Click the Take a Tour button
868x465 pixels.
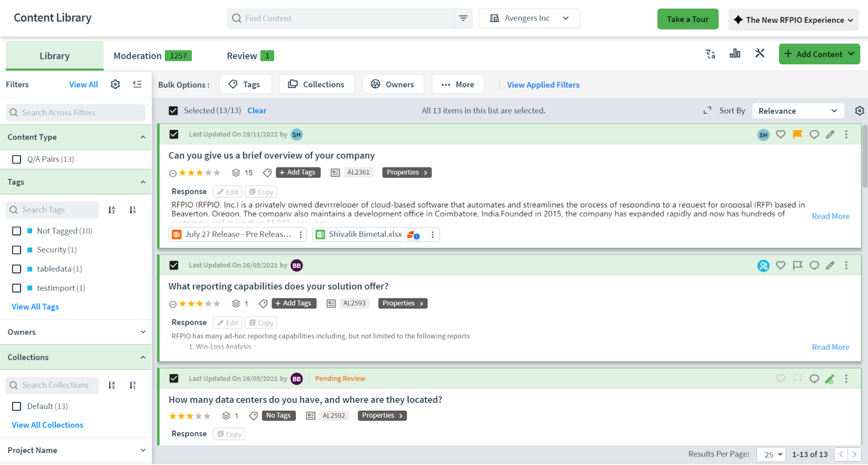(688, 20)
